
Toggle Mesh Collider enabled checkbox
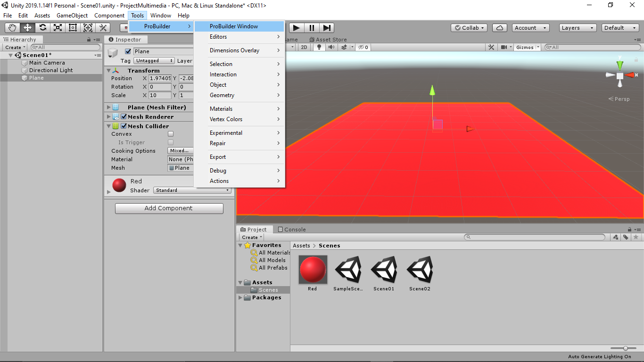(x=124, y=126)
